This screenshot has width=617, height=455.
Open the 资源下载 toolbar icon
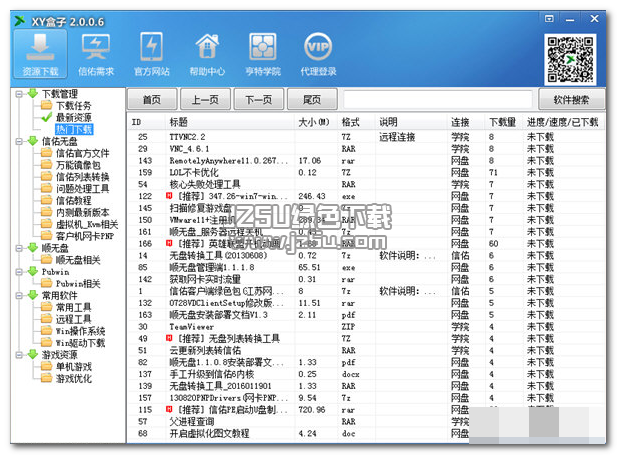[x=40, y=54]
